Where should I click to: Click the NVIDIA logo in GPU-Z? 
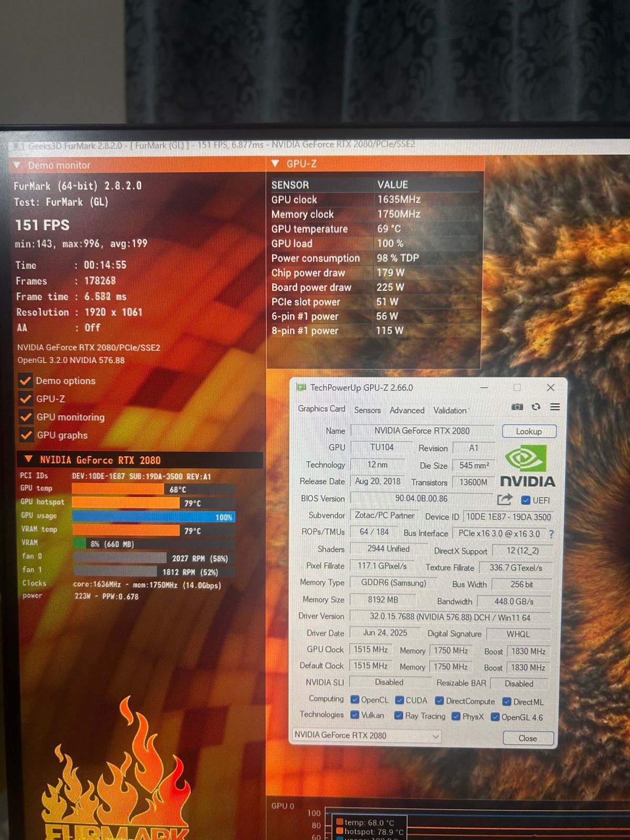pyautogui.click(x=527, y=466)
